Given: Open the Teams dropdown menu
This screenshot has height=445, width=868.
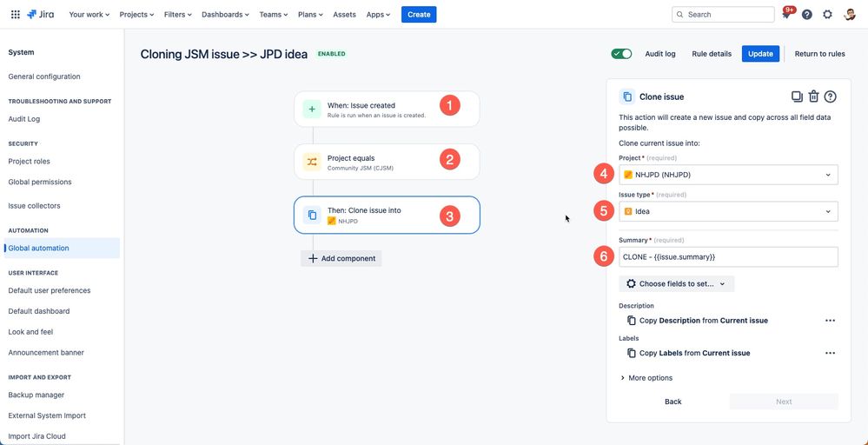Looking at the screenshot, I should click(274, 15).
